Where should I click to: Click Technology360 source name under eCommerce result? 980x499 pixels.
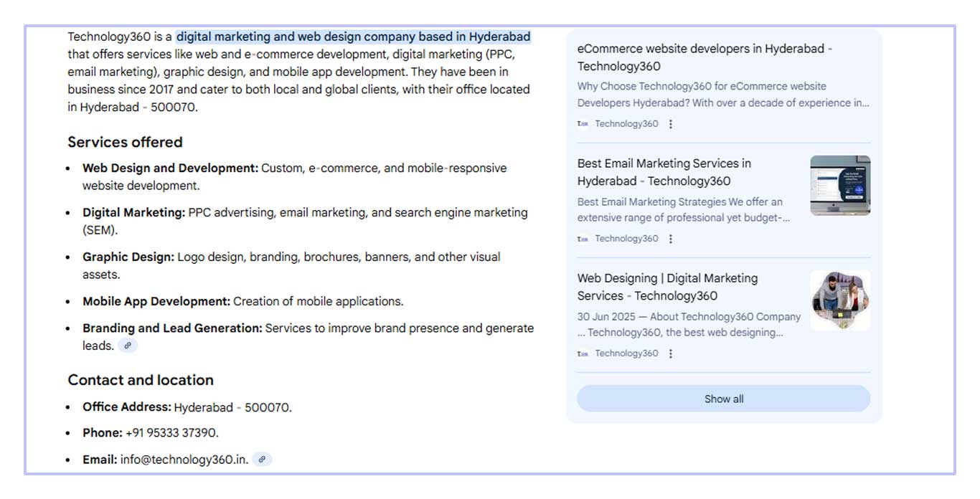click(626, 124)
